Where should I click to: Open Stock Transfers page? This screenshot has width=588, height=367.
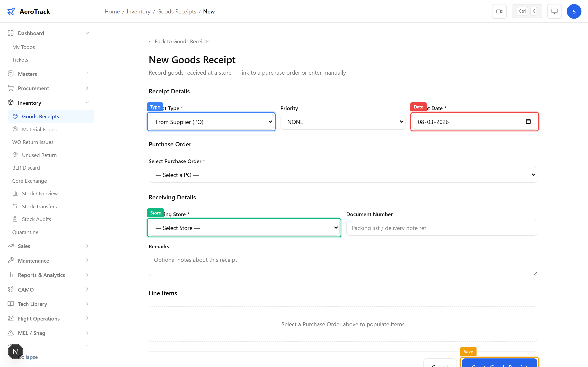pyautogui.click(x=39, y=206)
